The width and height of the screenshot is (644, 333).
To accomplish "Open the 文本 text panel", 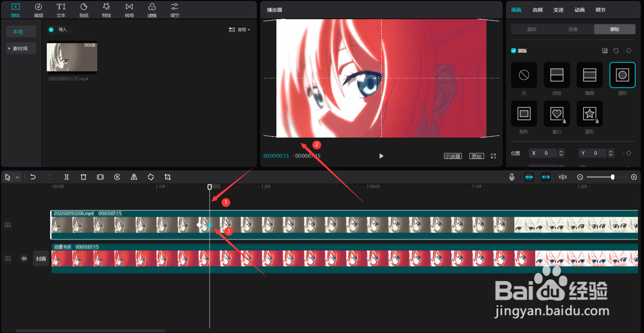I will pyautogui.click(x=61, y=10).
